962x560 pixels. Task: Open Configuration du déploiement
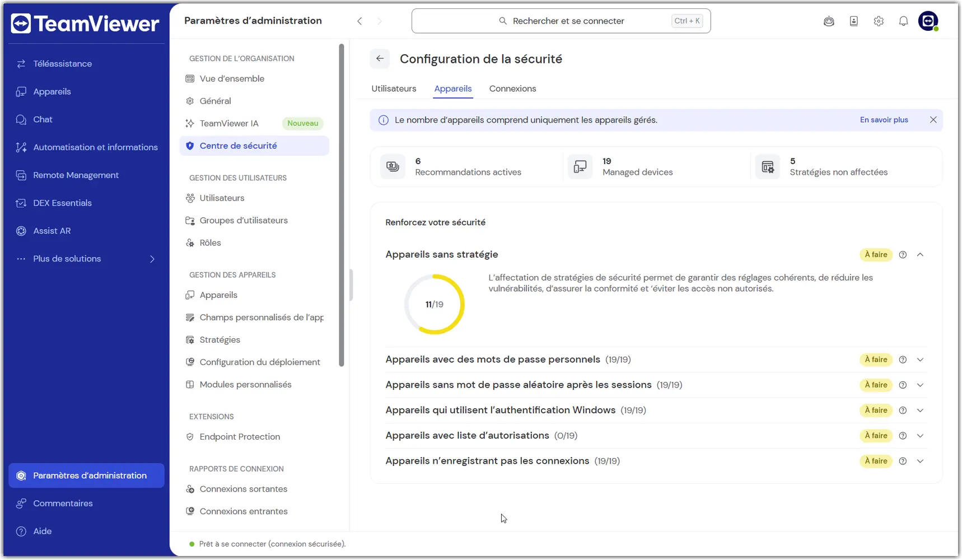point(254,362)
